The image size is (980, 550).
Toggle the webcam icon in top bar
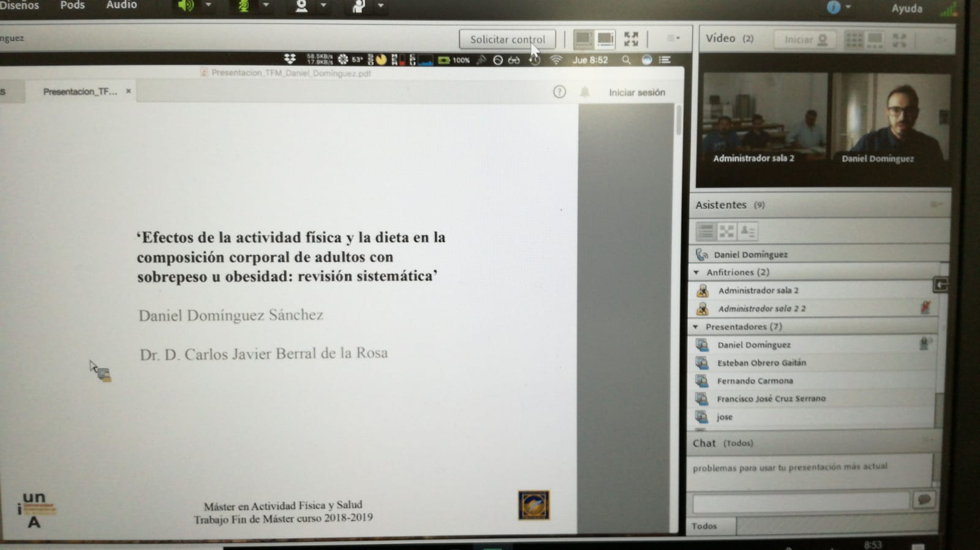click(x=301, y=6)
